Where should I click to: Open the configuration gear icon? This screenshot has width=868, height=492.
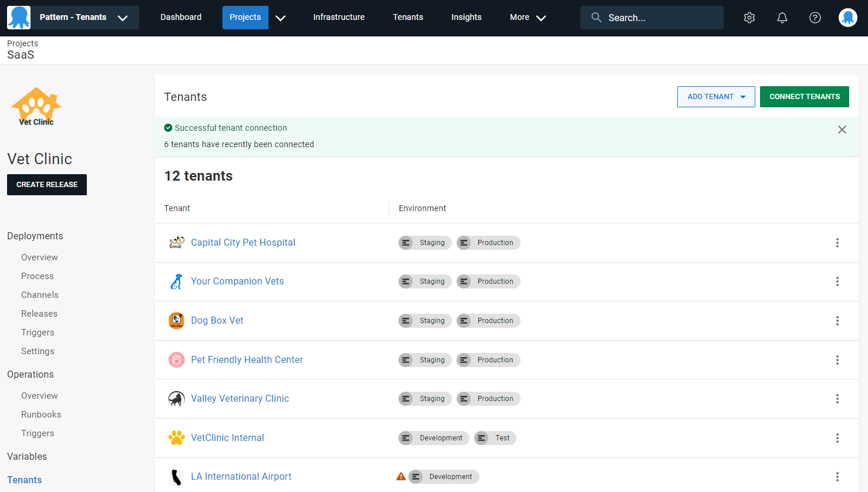pos(749,18)
